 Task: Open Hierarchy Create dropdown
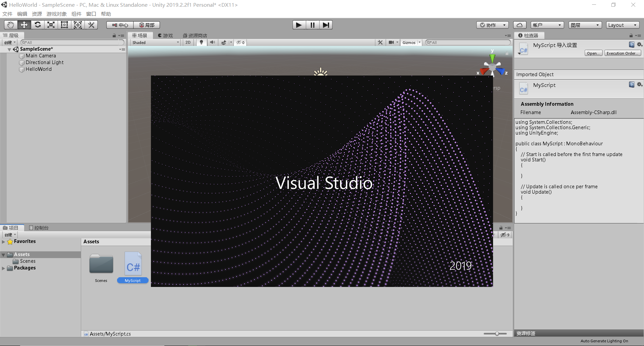coord(10,43)
